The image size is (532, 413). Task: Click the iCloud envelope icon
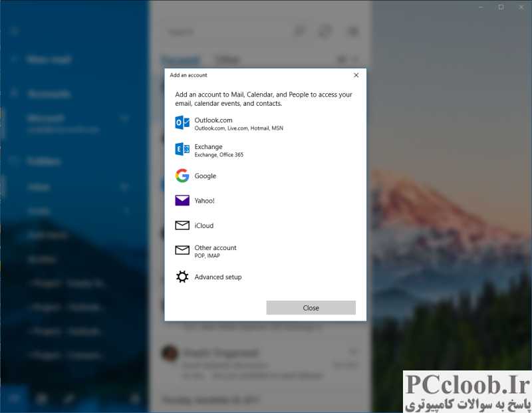click(x=182, y=225)
